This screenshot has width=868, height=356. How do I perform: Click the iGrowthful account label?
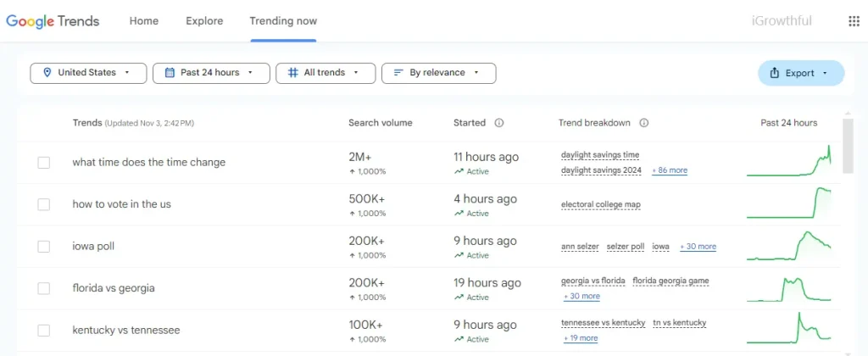[782, 21]
